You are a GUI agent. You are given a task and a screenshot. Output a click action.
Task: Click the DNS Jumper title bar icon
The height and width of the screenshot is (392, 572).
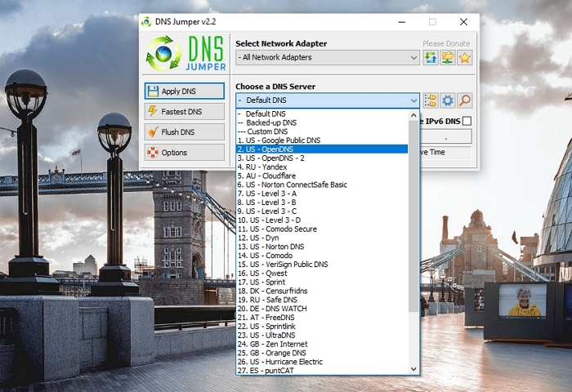click(x=146, y=22)
